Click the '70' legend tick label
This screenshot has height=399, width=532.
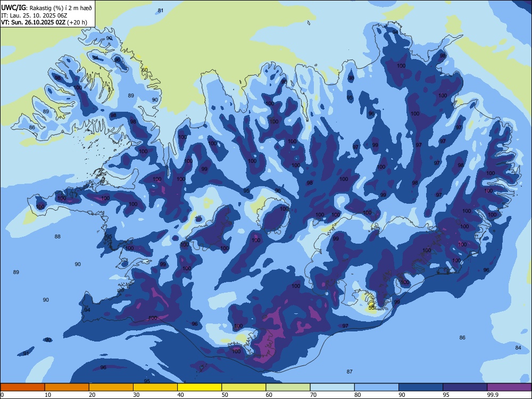(x=313, y=395)
